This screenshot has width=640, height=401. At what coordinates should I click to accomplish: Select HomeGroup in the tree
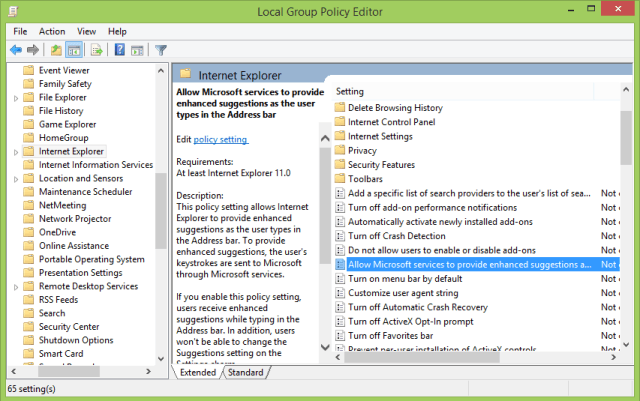coord(64,138)
